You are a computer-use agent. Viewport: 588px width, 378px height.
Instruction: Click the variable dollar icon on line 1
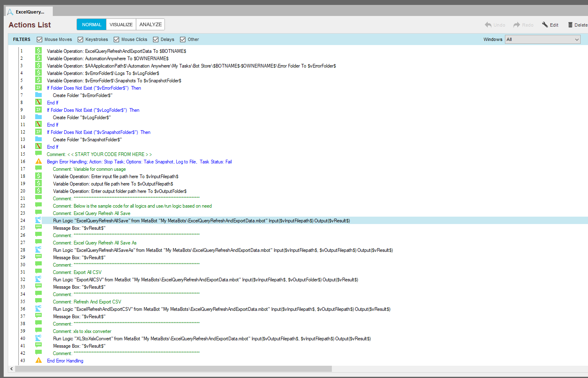pyautogui.click(x=38, y=51)
